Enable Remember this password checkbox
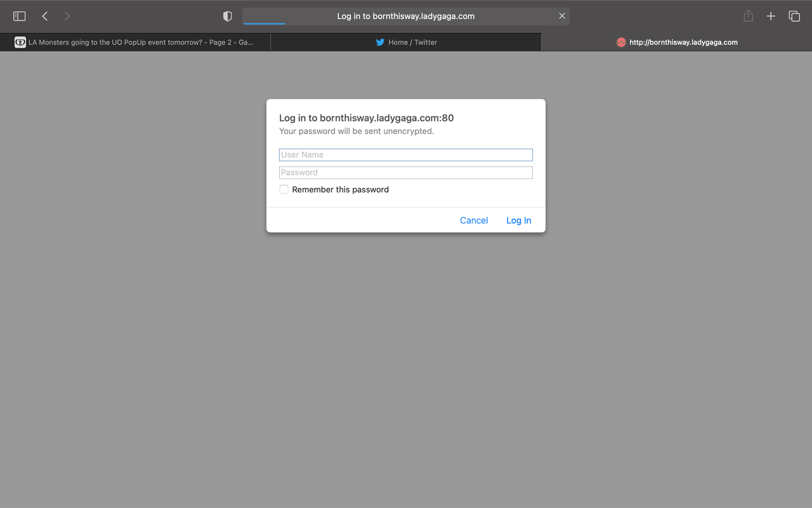This screenshot has height=508, width=812. pos(284,189)
